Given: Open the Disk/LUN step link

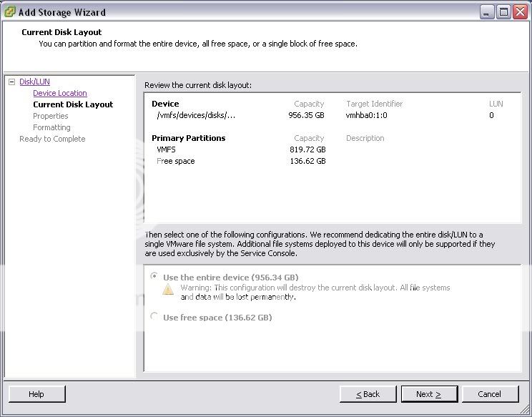Looking at the screenshot, I should (x=34, y=82).
